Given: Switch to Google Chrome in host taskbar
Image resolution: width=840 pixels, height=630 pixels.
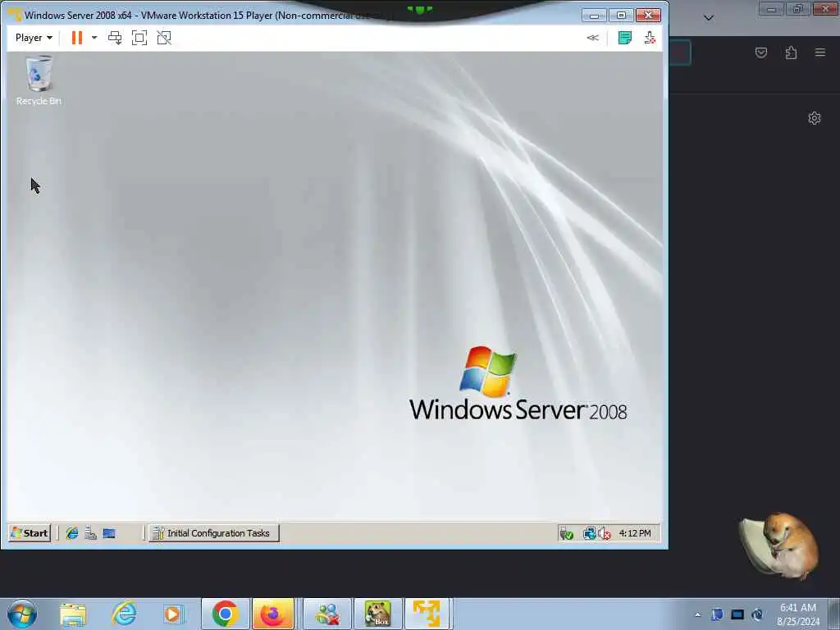Looking at the screenshot, I should (x=225, y=614).
